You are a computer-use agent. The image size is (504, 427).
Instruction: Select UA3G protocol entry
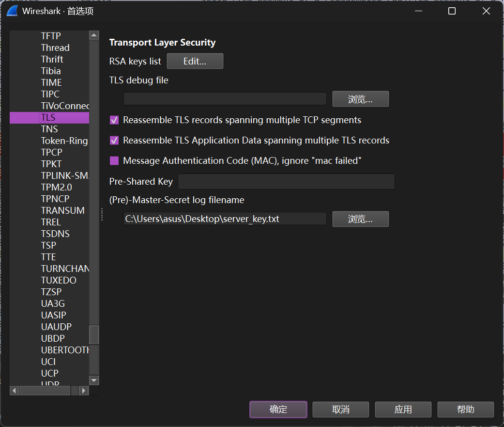tap(53, 303)
